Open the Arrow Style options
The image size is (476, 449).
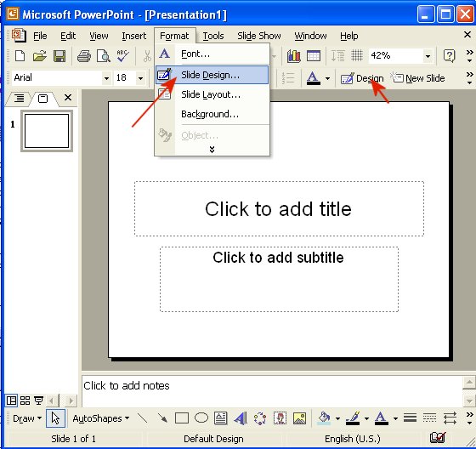pos(450,418)
